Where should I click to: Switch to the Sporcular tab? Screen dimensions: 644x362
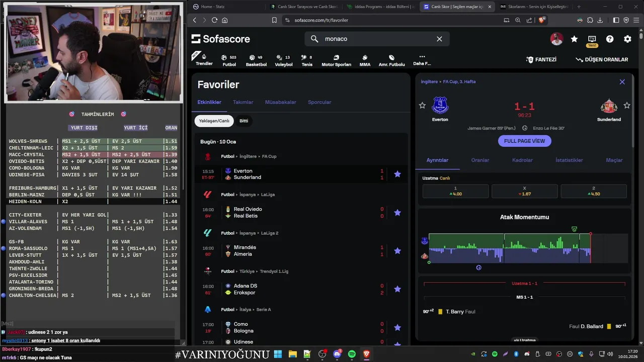pyautogui.click(x=319, y=102)
